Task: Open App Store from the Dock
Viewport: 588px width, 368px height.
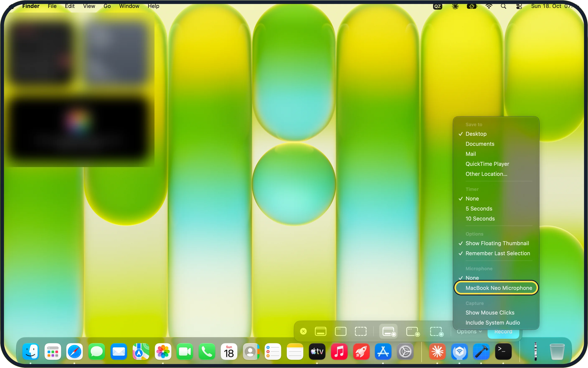Action: pos(383,352)
